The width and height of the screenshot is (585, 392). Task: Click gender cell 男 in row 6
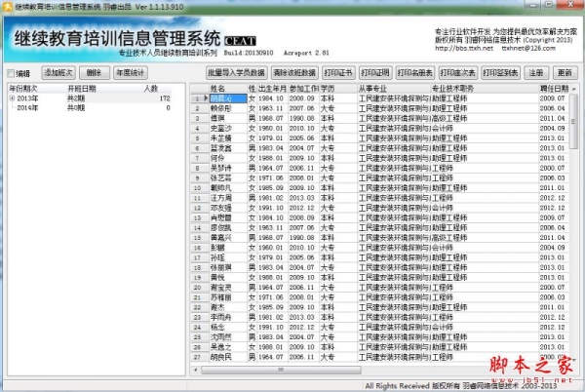(x=253, y=148)
